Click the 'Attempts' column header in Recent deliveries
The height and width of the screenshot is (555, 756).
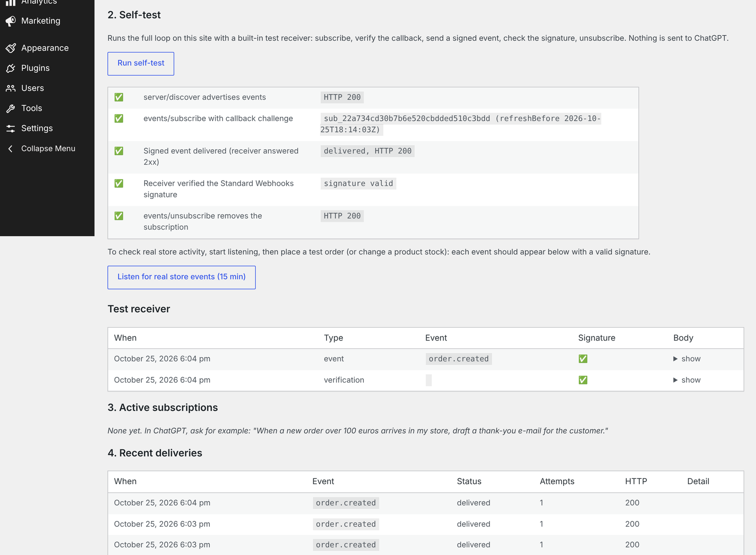[557, 481]
